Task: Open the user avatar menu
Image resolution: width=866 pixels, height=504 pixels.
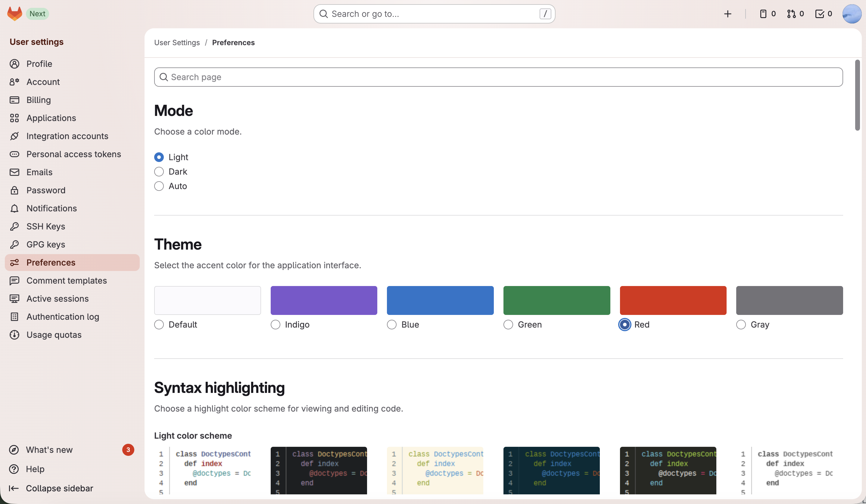Action: [x=852, y=14]
